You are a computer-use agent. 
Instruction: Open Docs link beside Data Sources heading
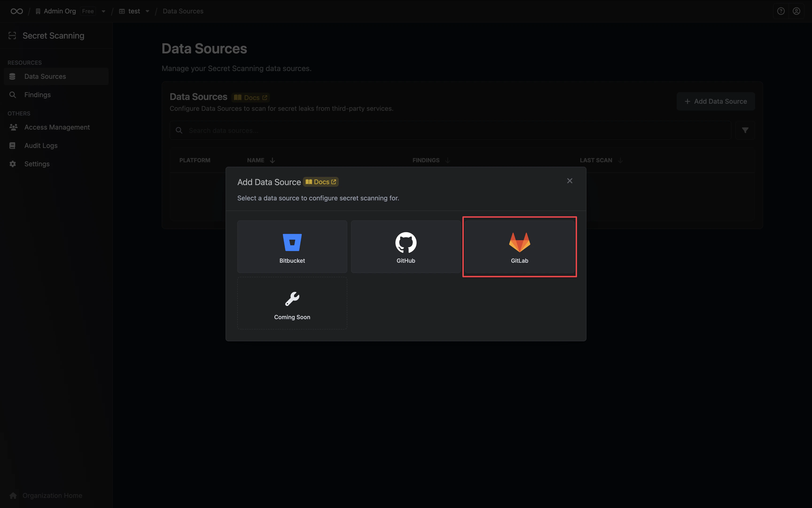[x=251, y=97]
